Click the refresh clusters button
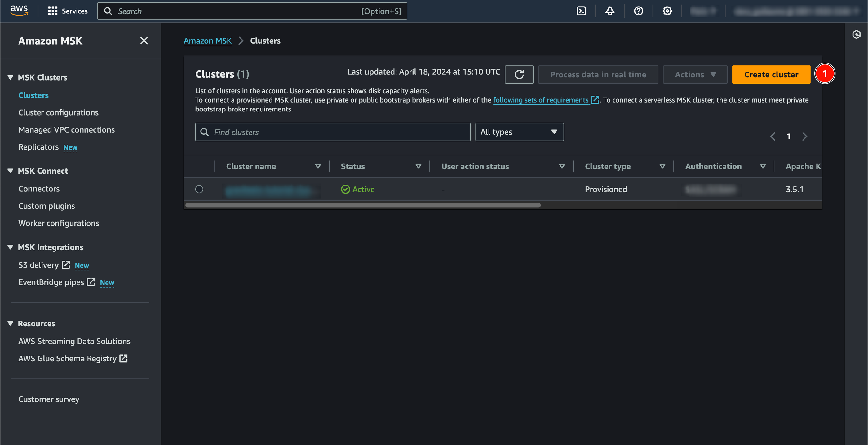868x445 pixels. pyautogui.click(x=519, y=74)
